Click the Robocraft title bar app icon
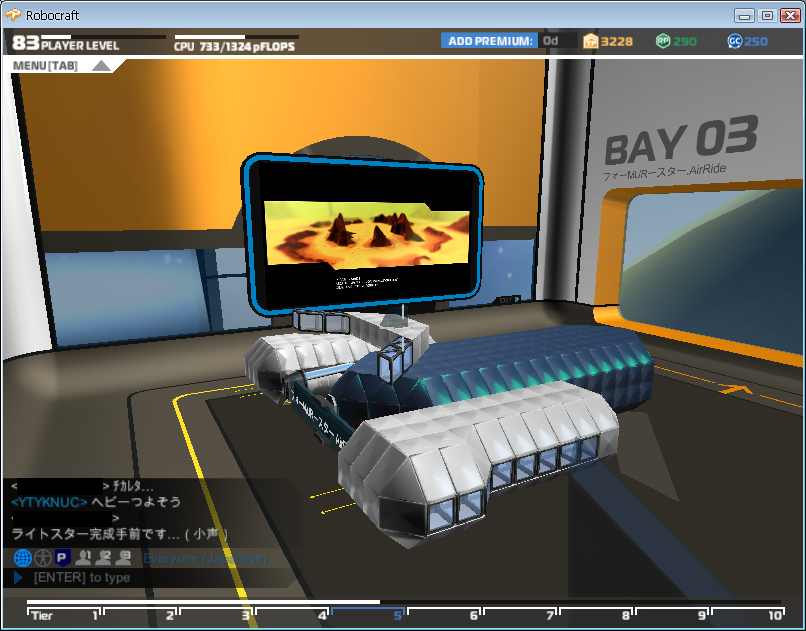 [13, 15]
